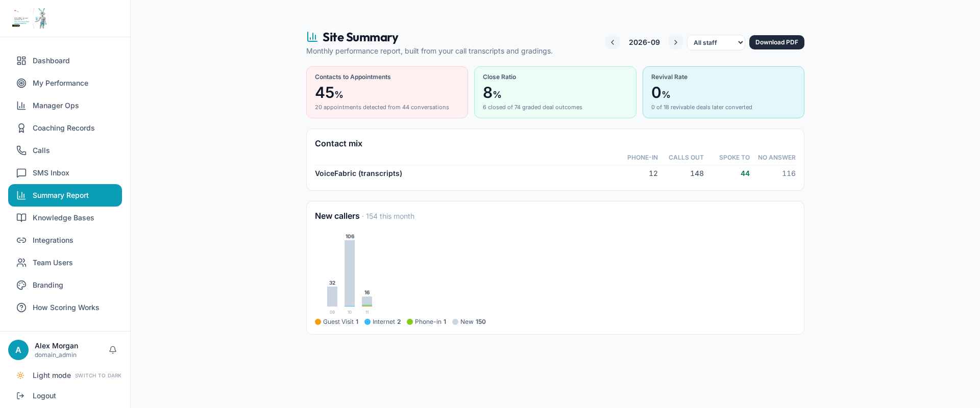Image resolution: width=980 pixels, height=408 pixels.
Task: Open the All staff dropdown
Action: (x=716, y=42)
